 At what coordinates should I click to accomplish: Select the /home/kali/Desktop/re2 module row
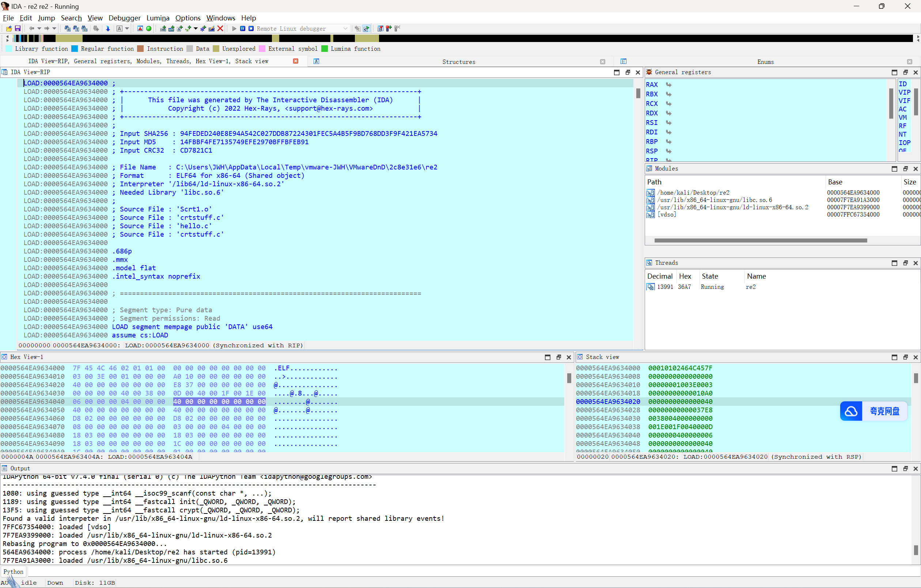pyautogui.click(x=782, y=193)
